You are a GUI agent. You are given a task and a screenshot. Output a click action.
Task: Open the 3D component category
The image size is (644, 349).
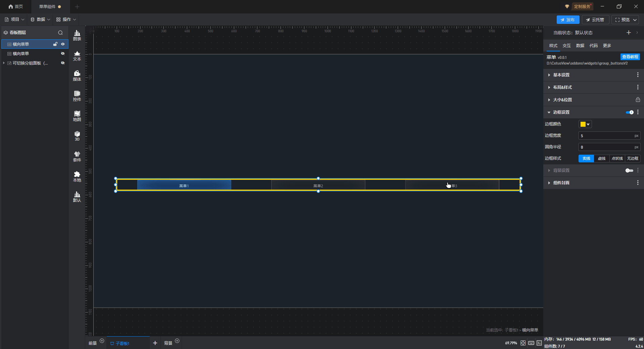pyautogui.click(x=77, y=136)
